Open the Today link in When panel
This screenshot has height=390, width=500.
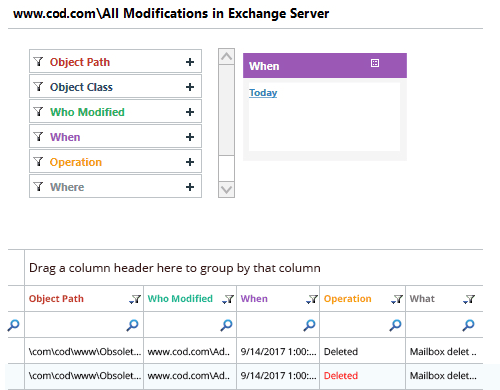[x=263, y=93]
